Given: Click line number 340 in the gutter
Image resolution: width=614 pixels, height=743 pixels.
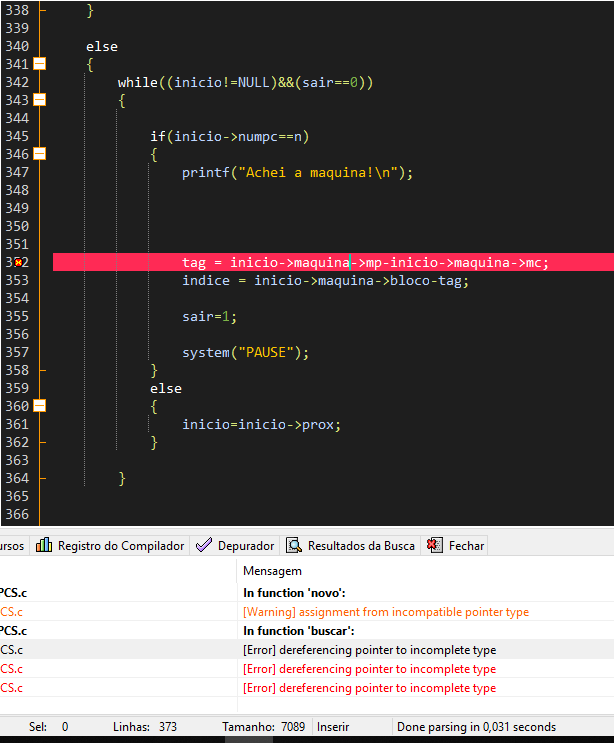Looking at the screenshot, I should point(17,46).
